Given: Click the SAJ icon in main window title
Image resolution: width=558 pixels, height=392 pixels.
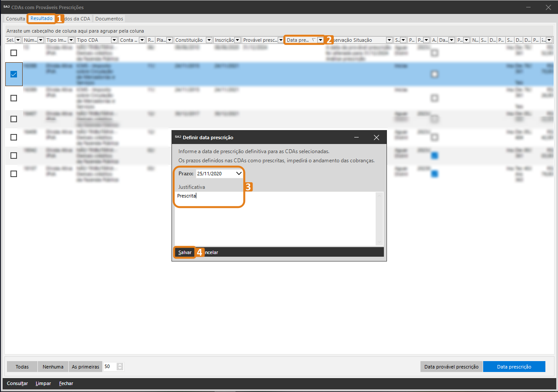Looking at the screenshot, I should click(6, 7).
